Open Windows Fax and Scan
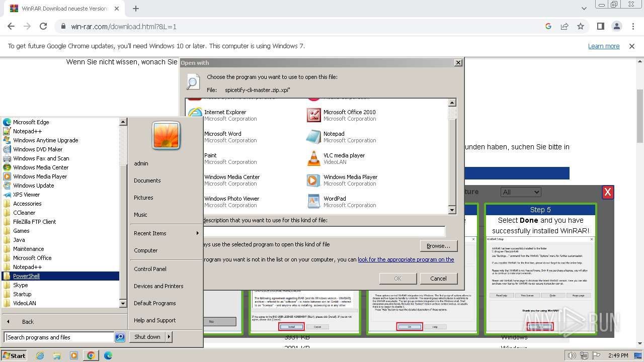 pos(41,158)
